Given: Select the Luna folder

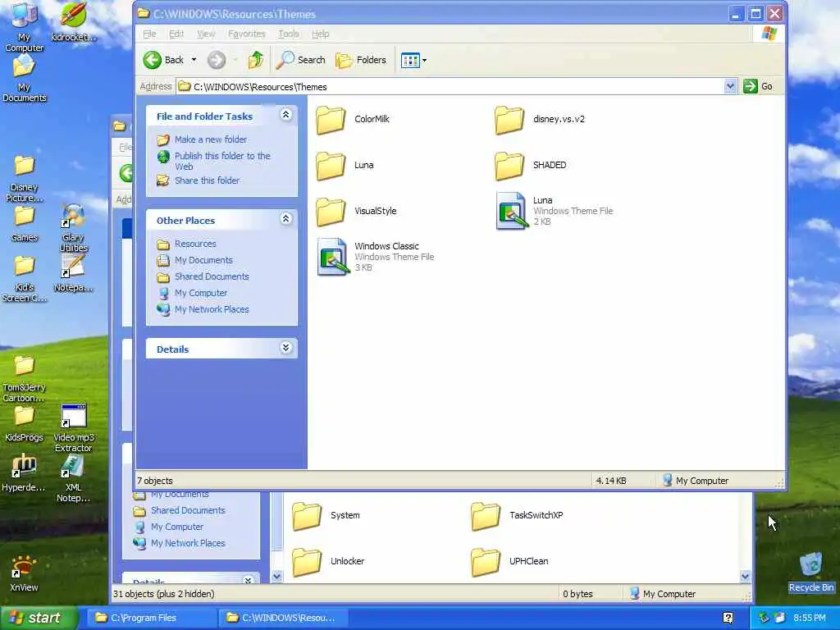Looking at the screenshot, I should point(345,165).
